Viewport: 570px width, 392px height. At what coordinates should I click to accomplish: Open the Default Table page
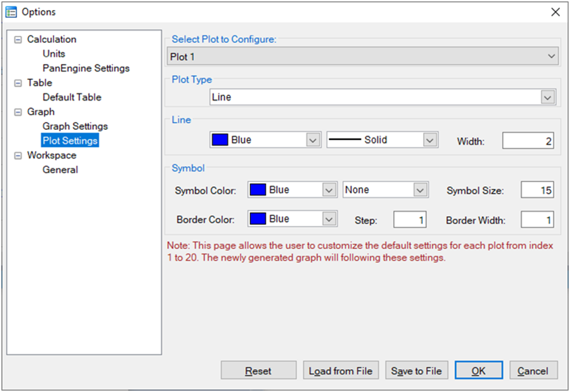click(x=72, y=97)
